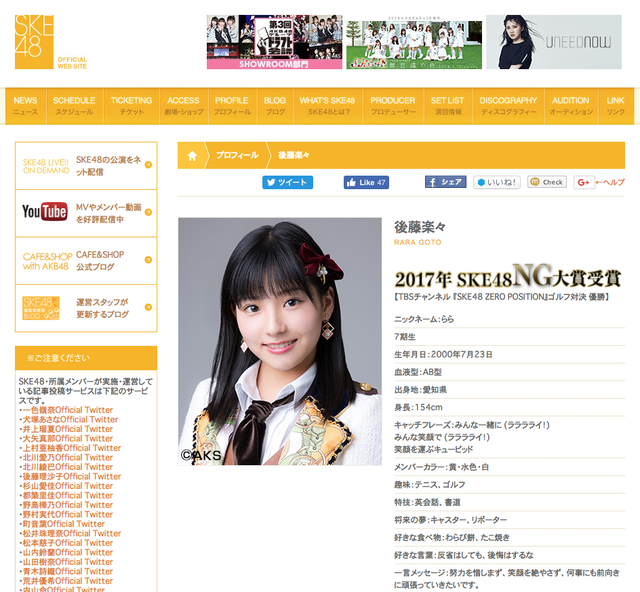Open 大矢真那Official Twitter link
Image resolution: width=640 pixels, height=592 pixels.
click(x=68, y=438)
